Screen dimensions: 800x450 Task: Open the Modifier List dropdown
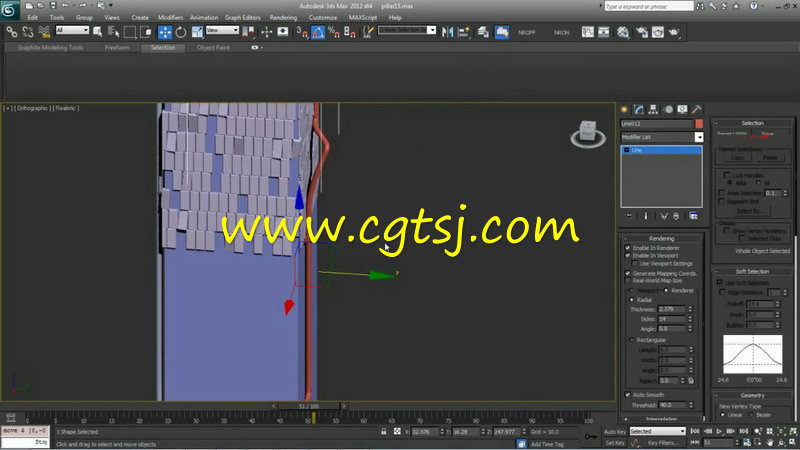tap(699, 137)
